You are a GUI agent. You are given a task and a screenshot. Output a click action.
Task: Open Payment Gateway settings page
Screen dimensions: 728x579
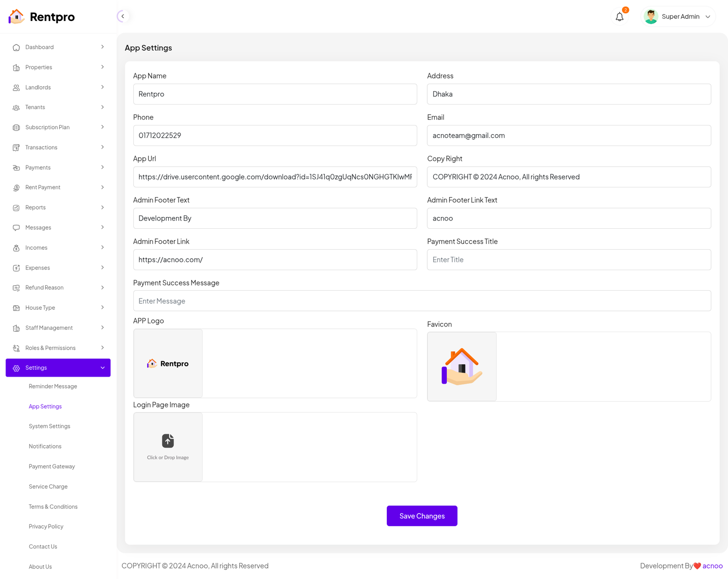point(52,466)
